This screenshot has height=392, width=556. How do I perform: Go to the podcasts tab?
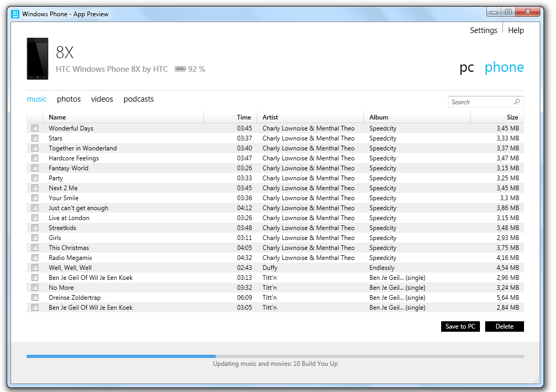[138, 99]
